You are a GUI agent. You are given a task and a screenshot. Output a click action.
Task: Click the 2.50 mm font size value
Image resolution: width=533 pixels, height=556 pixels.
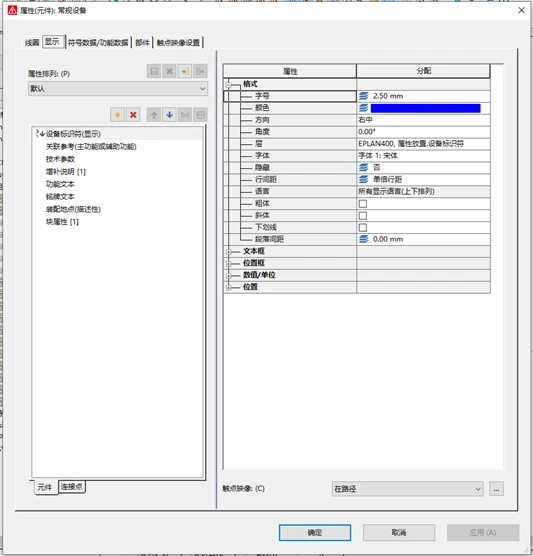pyautogui.click(x=388, y=96)
